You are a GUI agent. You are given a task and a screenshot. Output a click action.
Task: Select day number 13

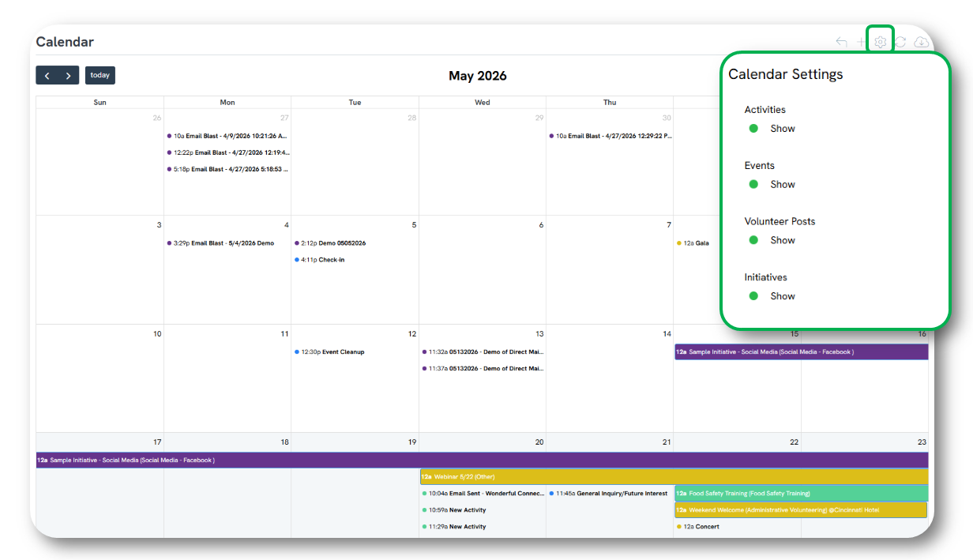coord(539,334)
